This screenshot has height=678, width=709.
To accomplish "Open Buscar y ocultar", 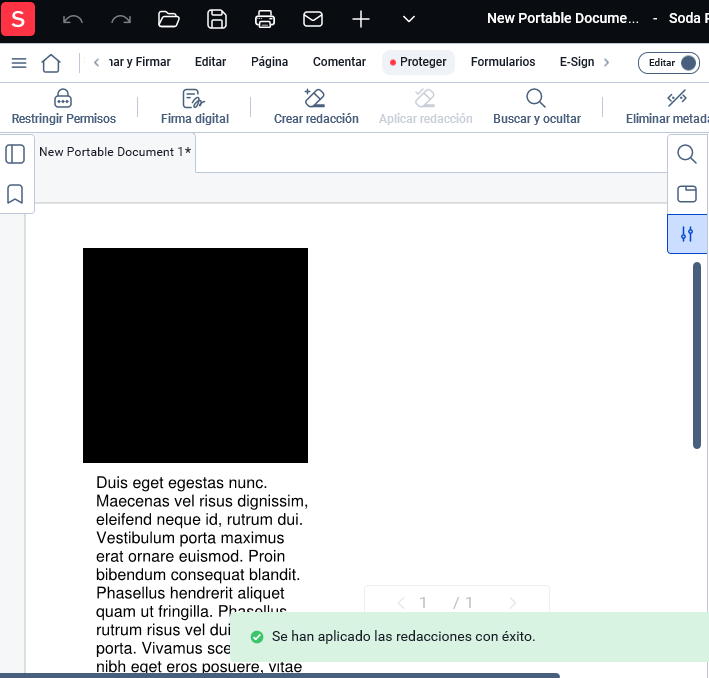I will 537,107.
